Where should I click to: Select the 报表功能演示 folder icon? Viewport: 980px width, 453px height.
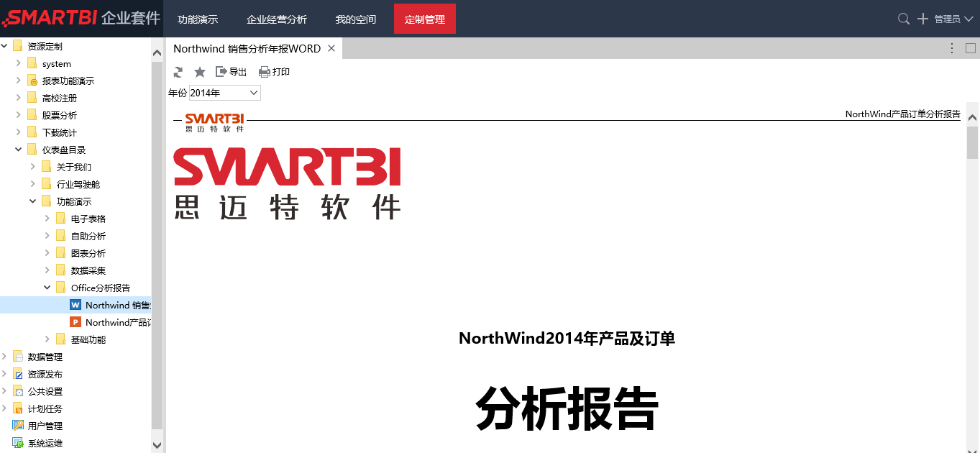pos(32,81)
